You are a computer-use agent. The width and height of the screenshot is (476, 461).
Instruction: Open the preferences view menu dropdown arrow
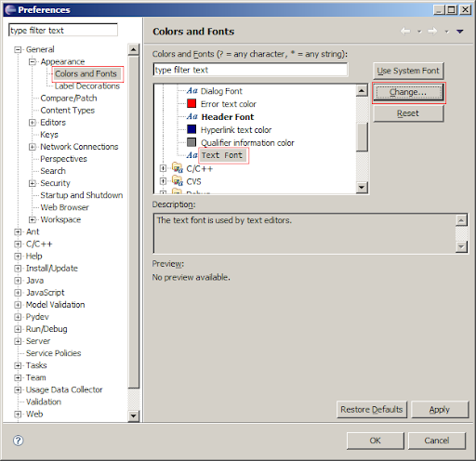(460, 32)
